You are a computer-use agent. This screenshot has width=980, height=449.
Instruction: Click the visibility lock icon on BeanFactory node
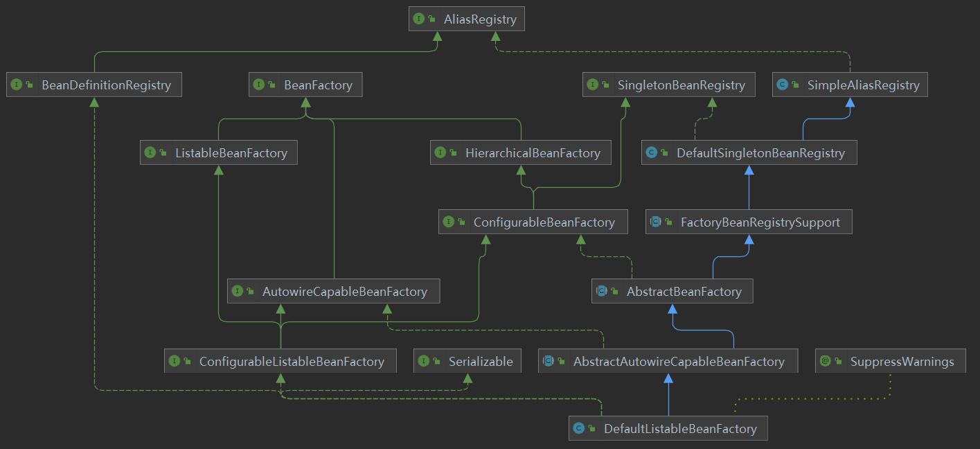tap(272, 85)
